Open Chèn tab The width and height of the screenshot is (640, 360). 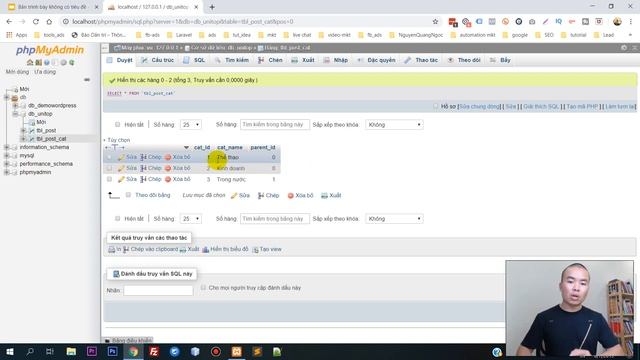(270, 60)
